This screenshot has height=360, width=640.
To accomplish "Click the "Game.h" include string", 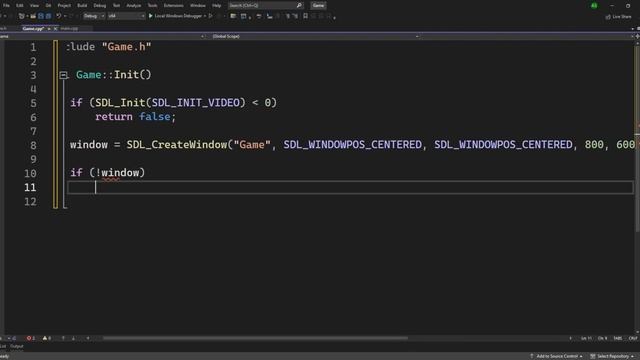I will [x=127, y=47].
